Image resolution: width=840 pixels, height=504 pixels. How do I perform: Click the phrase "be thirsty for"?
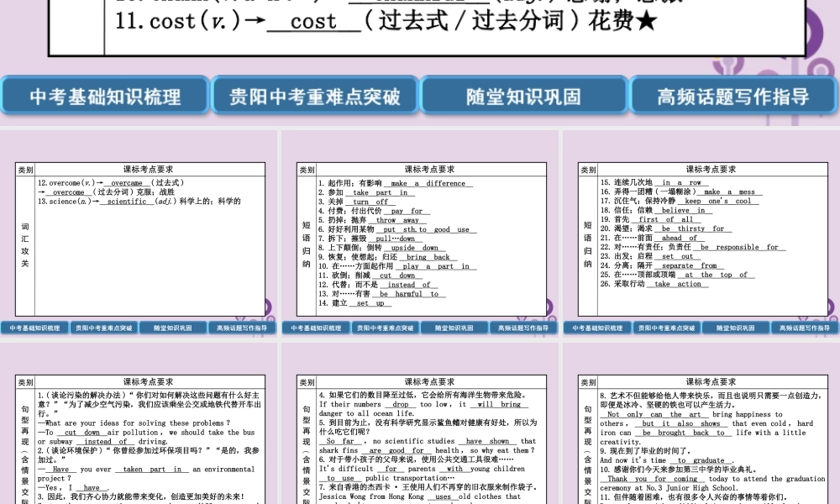pos(693,228)
